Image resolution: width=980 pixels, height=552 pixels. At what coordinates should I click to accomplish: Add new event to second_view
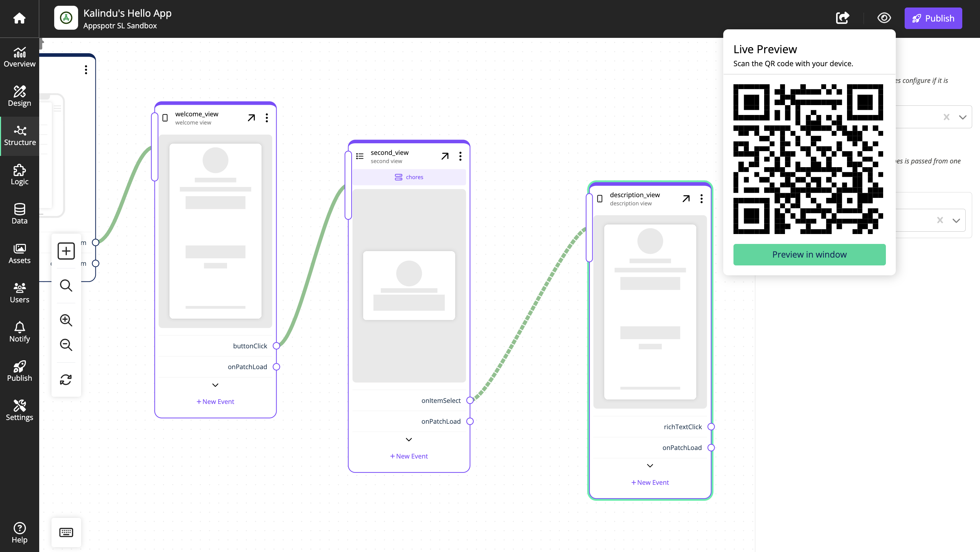(409, 456)
